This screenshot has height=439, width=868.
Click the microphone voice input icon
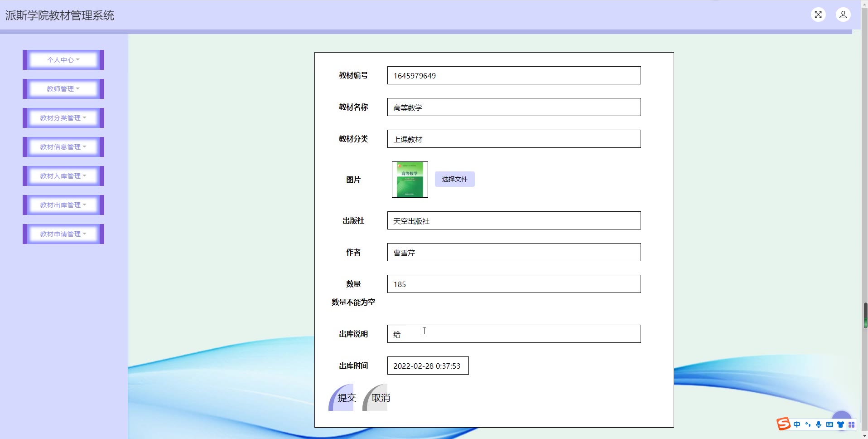point(819,424)
